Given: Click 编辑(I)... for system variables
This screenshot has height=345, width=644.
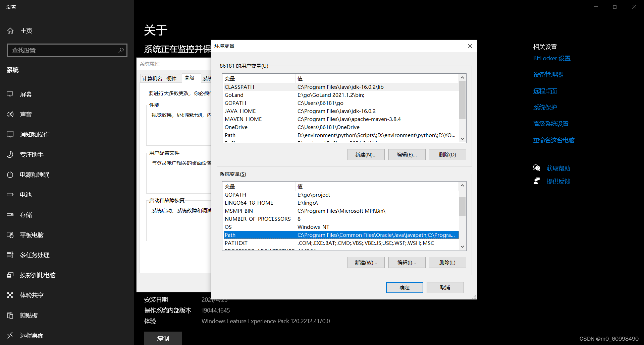Looking at the screenshot, I should tap(407, 263).
